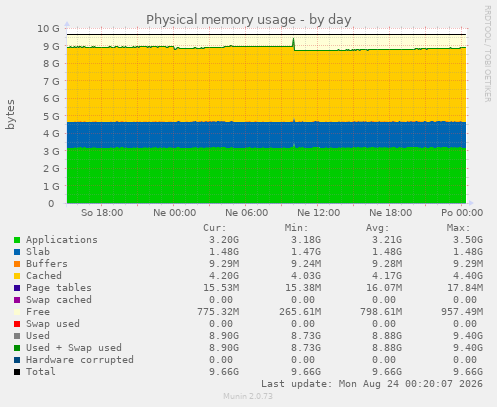This screenshot has height=407, width=497.
Task: Click the Used + Swap used label
Action: [74, 348]
